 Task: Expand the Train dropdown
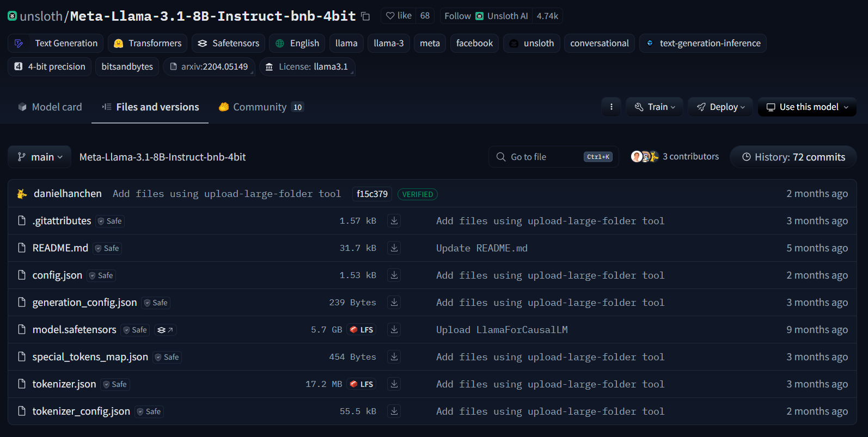[655, 107]
